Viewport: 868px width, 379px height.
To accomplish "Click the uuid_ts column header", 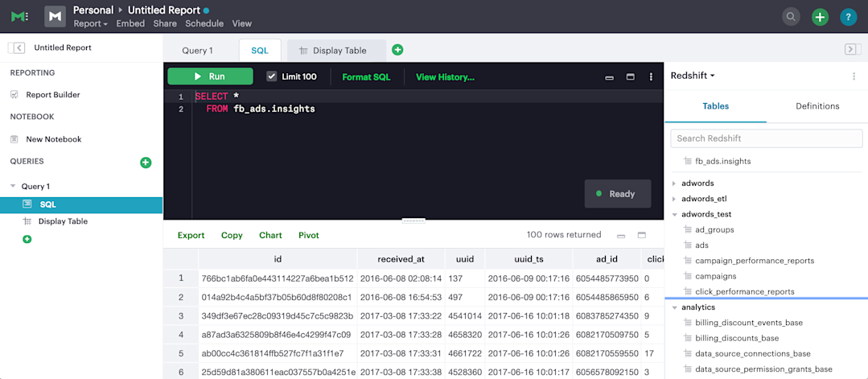I will (529, 259).
